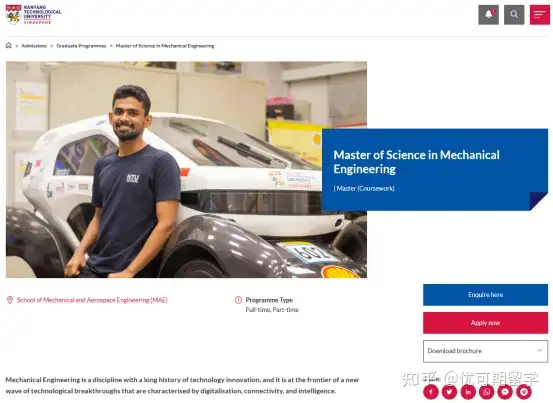Open the search magnifier icon
This screenshot has width=553, height=403.
(x=514, y=14)
